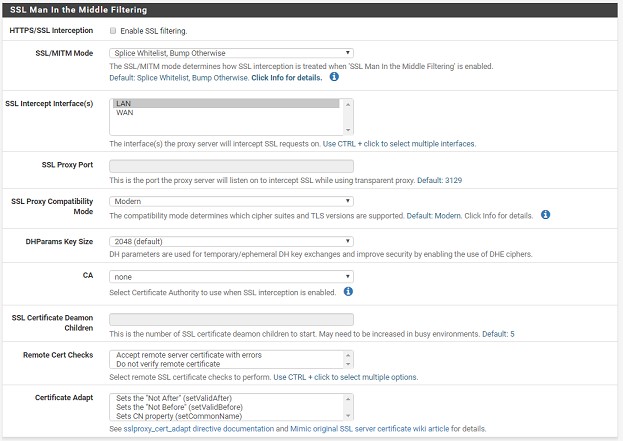Click scroll down arrow of Certificate Adapt list
Image resolution: width=623 pixels, height=441 pixels.
(x=348, y=416)
